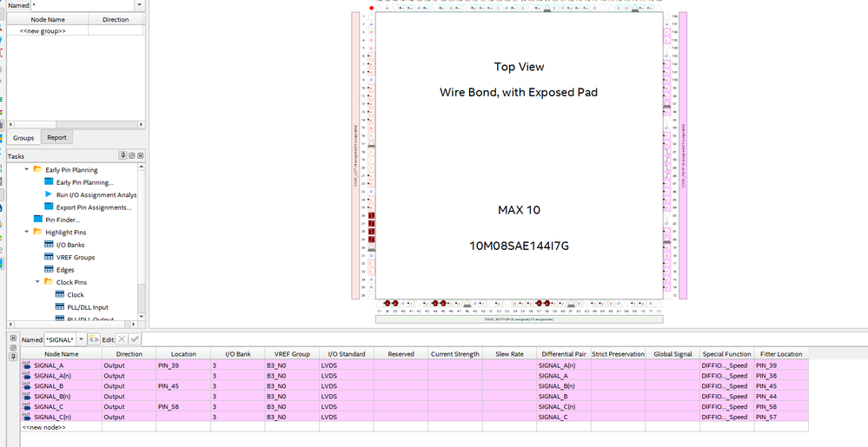
Task: Collapse the Early Pin Planning folder
Action: tap(27, 170)
